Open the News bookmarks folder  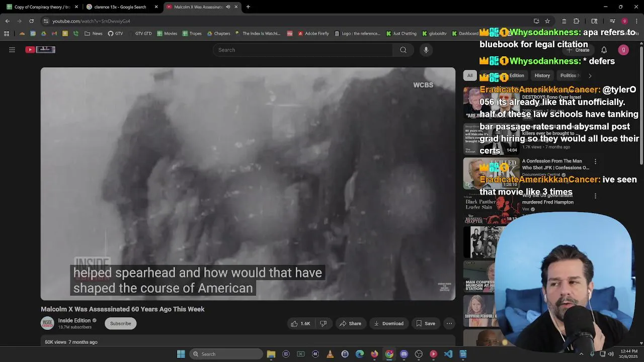[94, 34]
